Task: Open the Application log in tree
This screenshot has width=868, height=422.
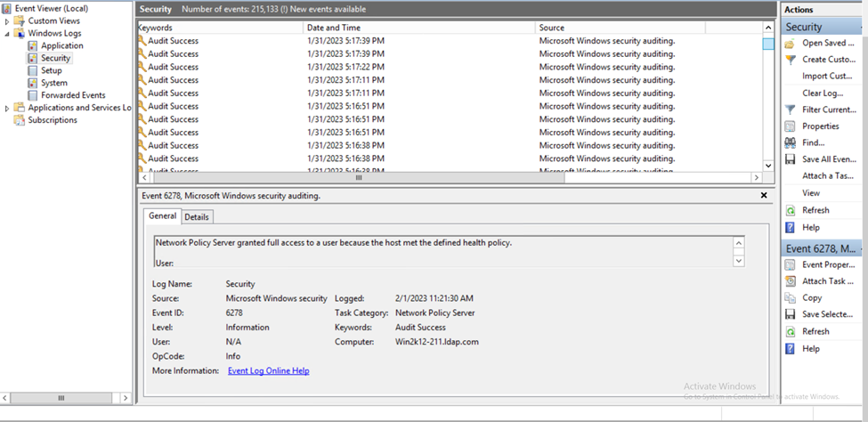Action: [x=61, y=45]
